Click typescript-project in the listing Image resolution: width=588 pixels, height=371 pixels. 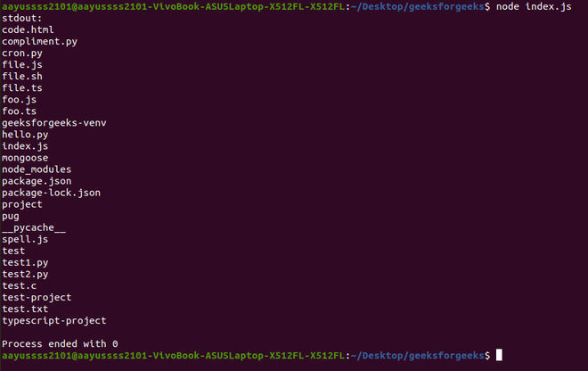(x=54, y=321)
